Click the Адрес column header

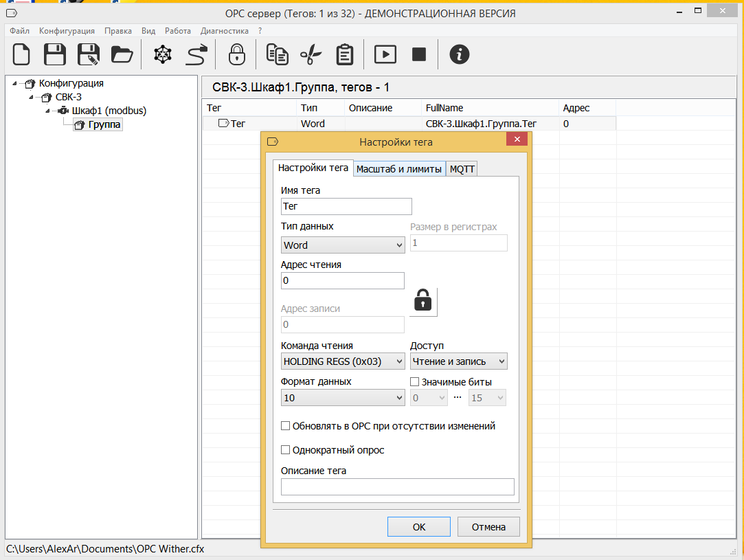587,108
